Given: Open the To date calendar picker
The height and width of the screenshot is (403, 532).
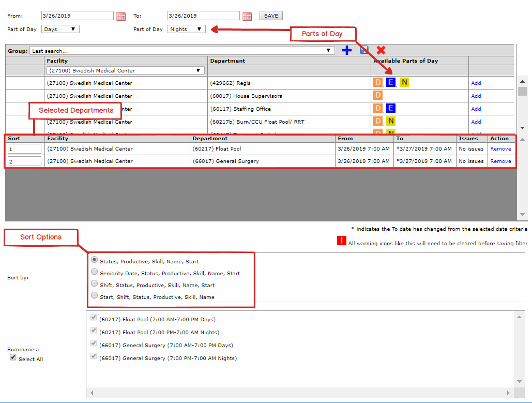Looking at the screenshot, I should [247, 16].
